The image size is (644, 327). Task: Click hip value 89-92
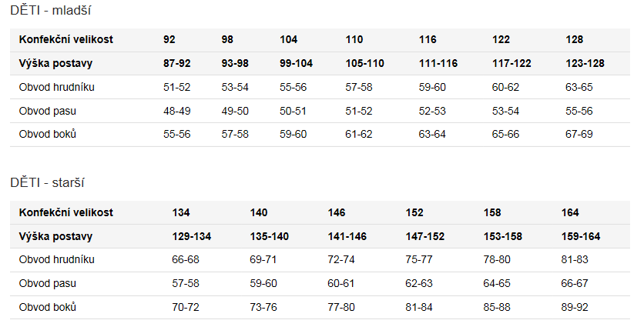point(575,307)
